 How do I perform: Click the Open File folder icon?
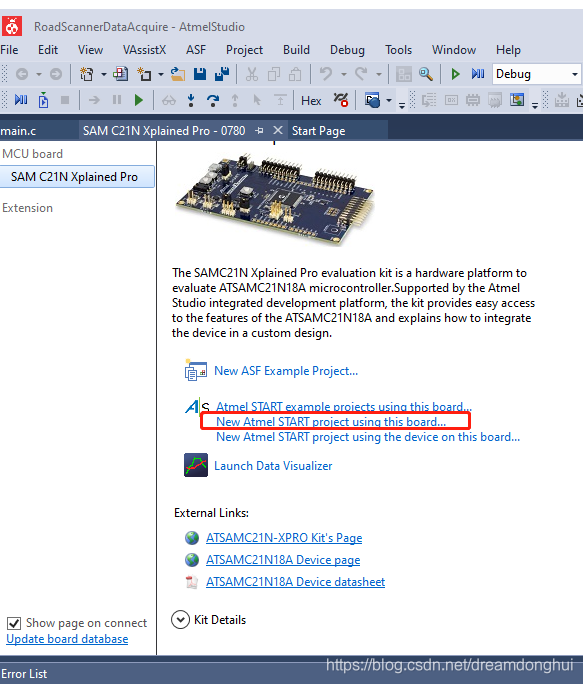pos(177,74)
